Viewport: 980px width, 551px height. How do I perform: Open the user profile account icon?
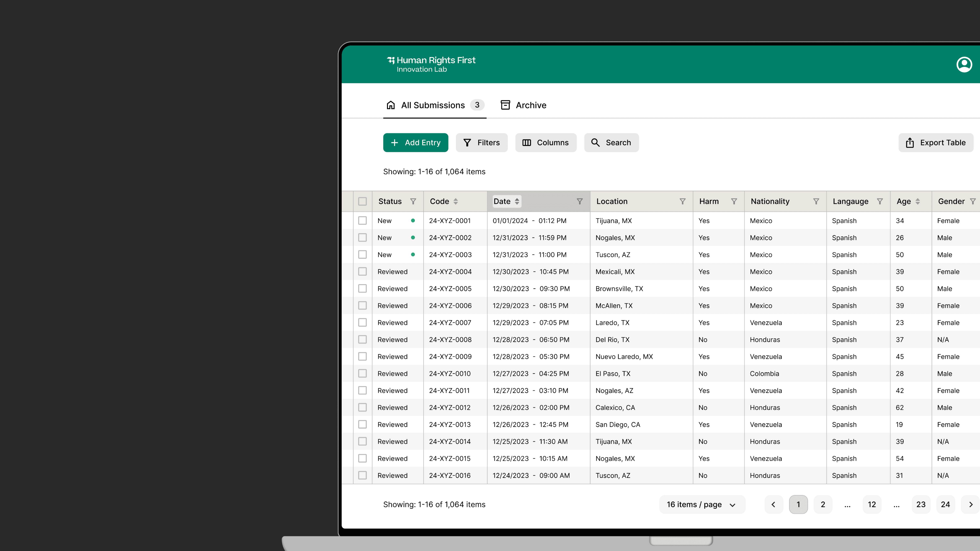[x=964, y=64]
